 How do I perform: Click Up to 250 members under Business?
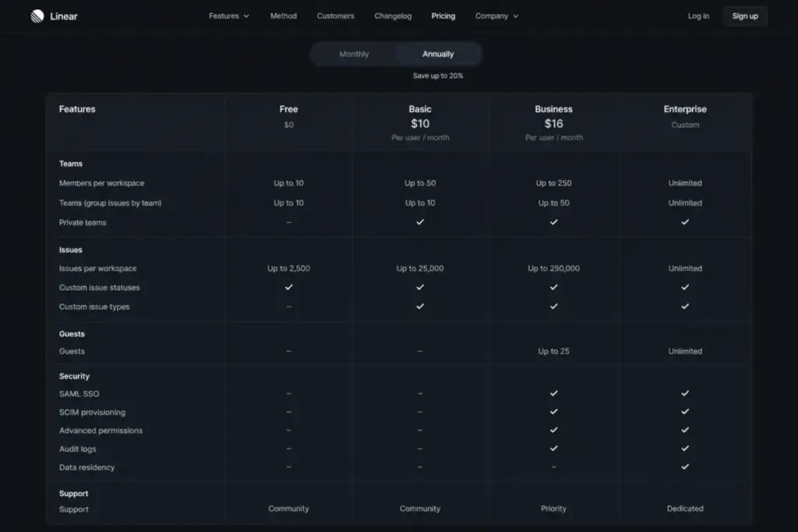554,183
